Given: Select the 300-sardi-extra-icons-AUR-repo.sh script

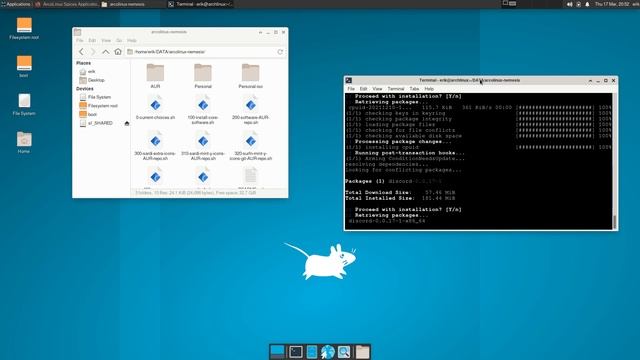Looking at the screenshot, I should 155,145.
